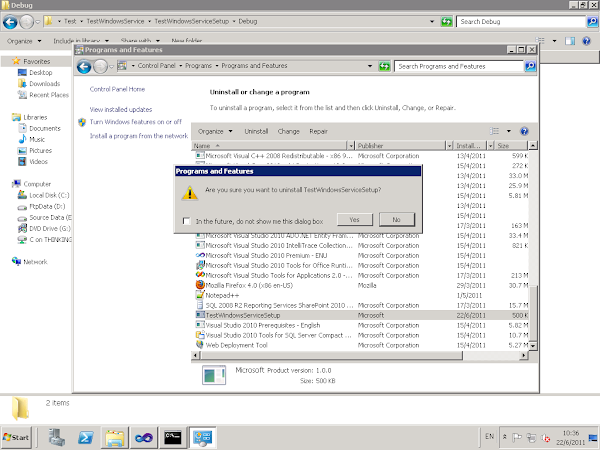The image size is (600, 450).
Task: Open Name column filter dropdown
Action: click(x=351, y=146)
